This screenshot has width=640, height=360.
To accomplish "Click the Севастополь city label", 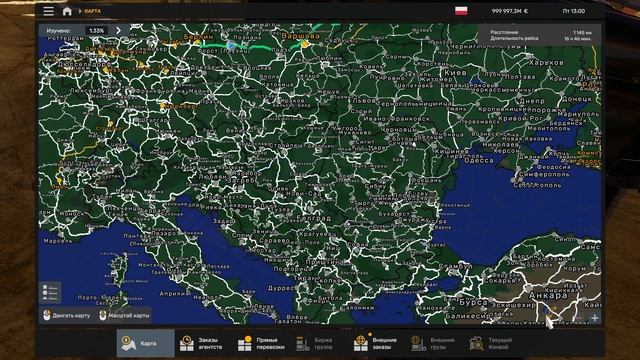I will pyautogui.click(x=537, y=185).
